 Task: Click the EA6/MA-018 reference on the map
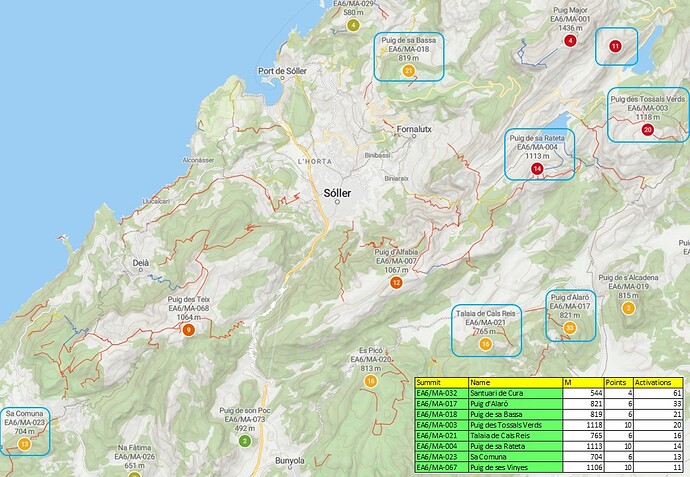tap(409, 49)
